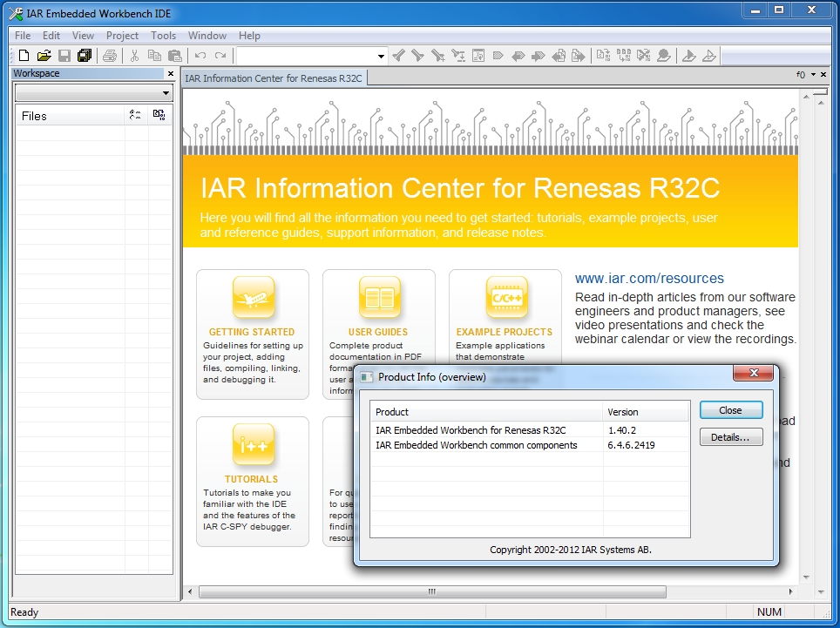Open the Tools menu
Screen dimensions: 840x628
(164, 36)
